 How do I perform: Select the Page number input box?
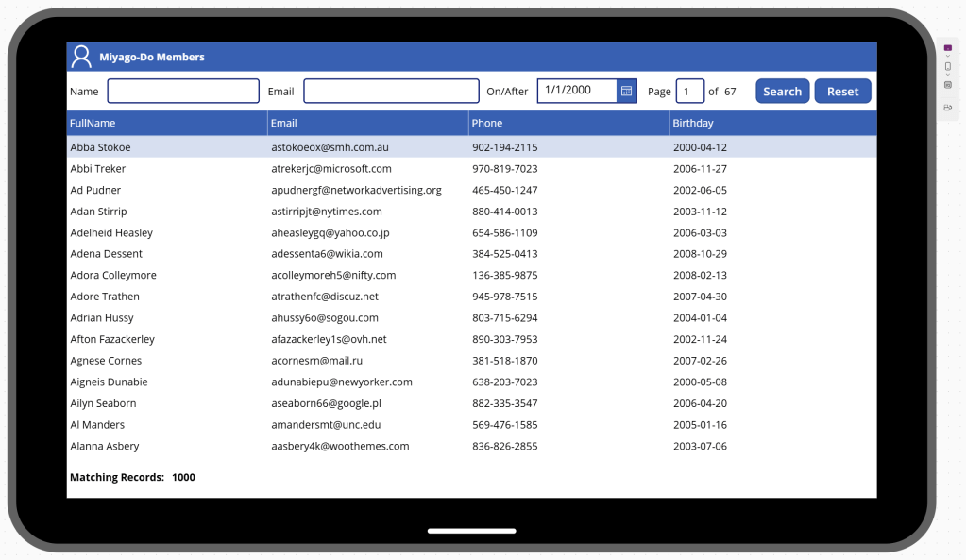(689, 92)
